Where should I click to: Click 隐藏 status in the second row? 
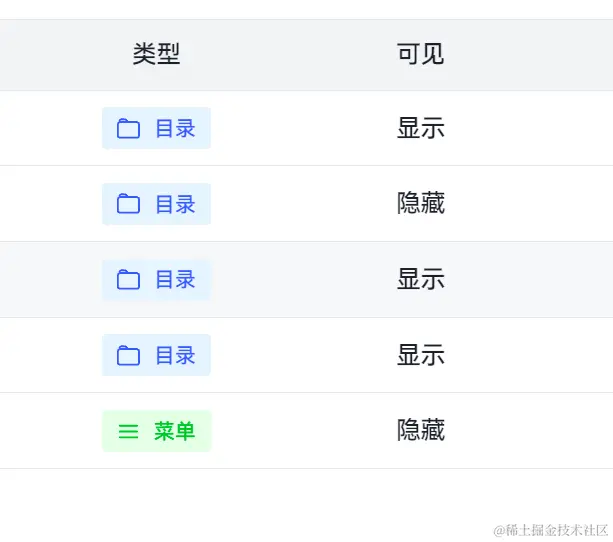(421, 203)
